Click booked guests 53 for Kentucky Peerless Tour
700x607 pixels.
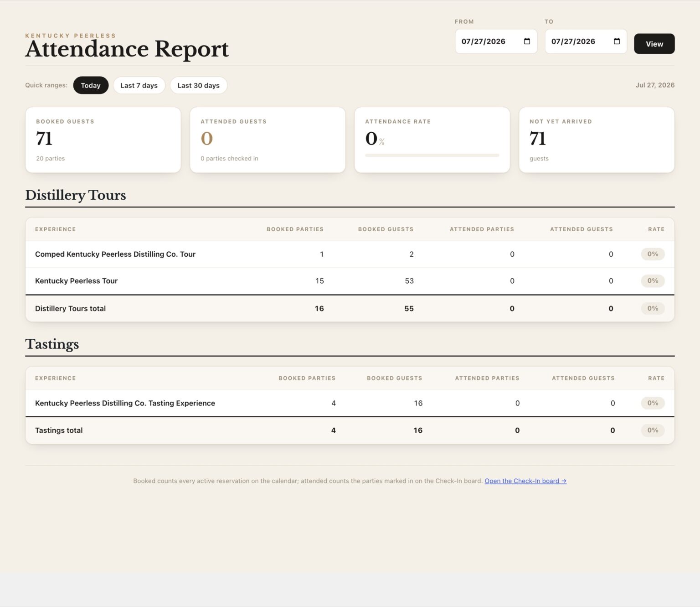point(409,281)
